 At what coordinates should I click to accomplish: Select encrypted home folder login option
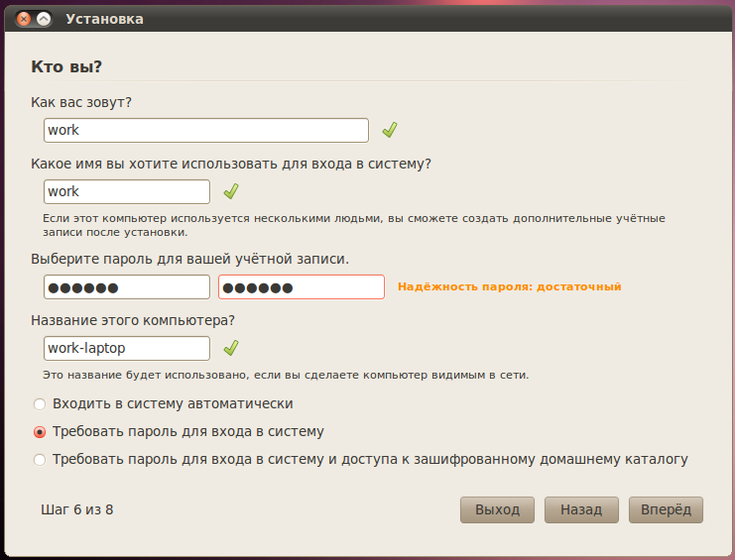click(360, 459)
